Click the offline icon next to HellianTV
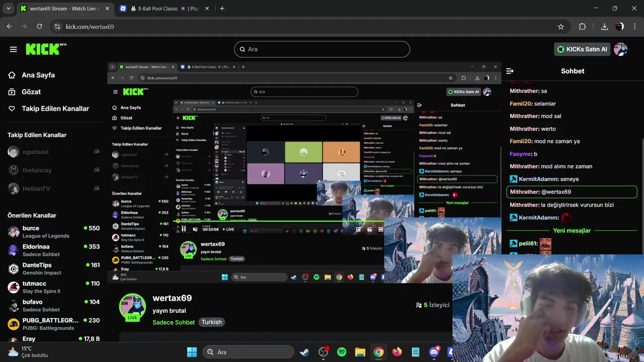This screenshot has width=644, height=362. point(97,189)
